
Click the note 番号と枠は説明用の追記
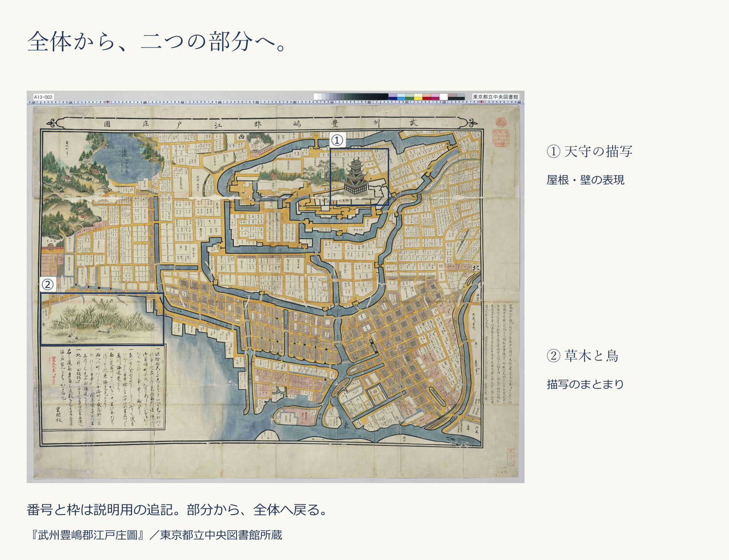(100, 510)
